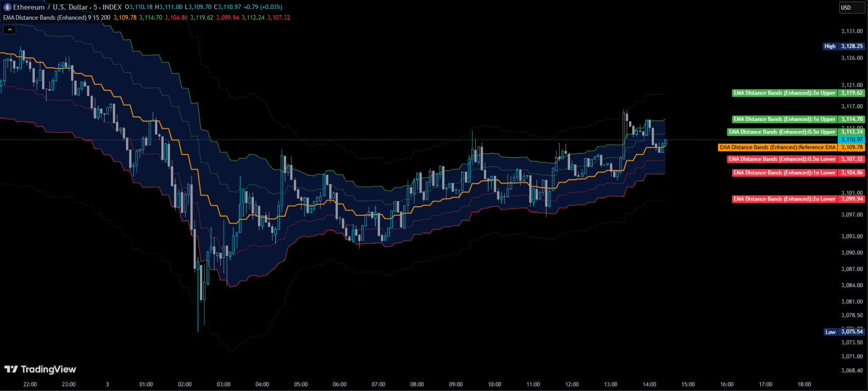Image resolution: width=868 pixels, height=391 pixels.
Task: Click the high value H3,111.00
Action: coord(169,7)
